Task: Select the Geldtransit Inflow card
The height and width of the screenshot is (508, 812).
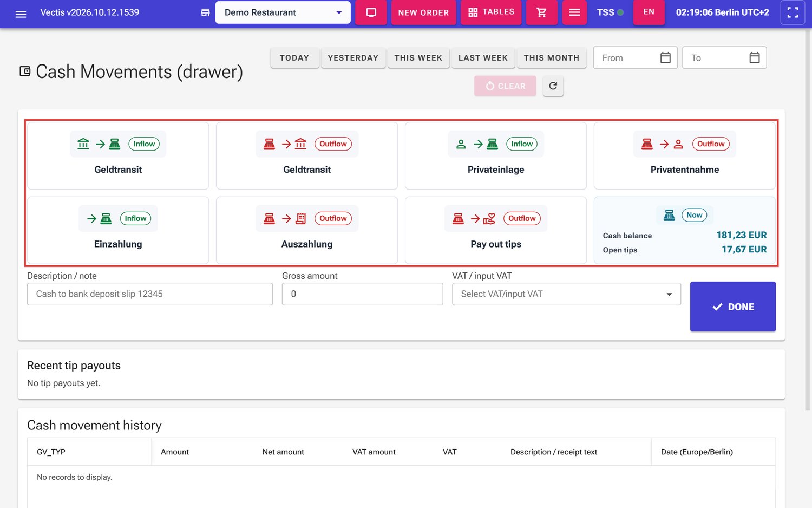Action: click(x=118, y=156)
